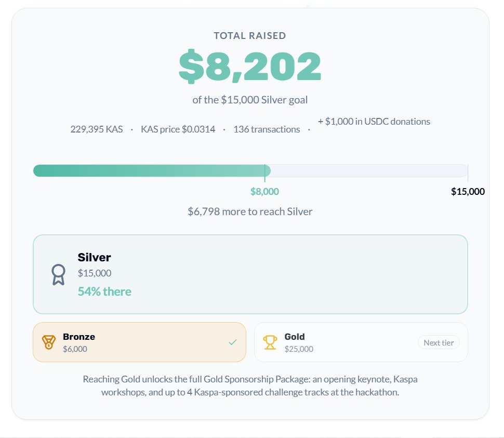Viewport: 504px width, 438px height.
Task: Click the unfilled part of progress bar
Action: click(369, 170)
